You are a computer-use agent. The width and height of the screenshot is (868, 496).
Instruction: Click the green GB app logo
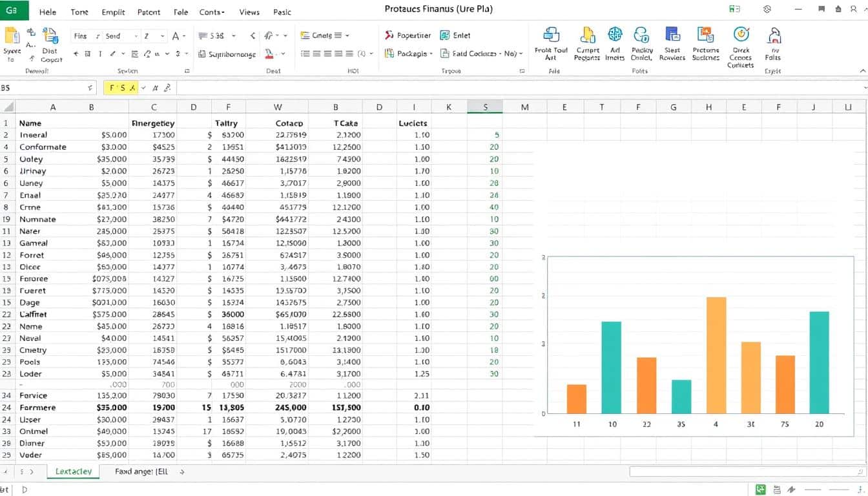coord(14,10)
